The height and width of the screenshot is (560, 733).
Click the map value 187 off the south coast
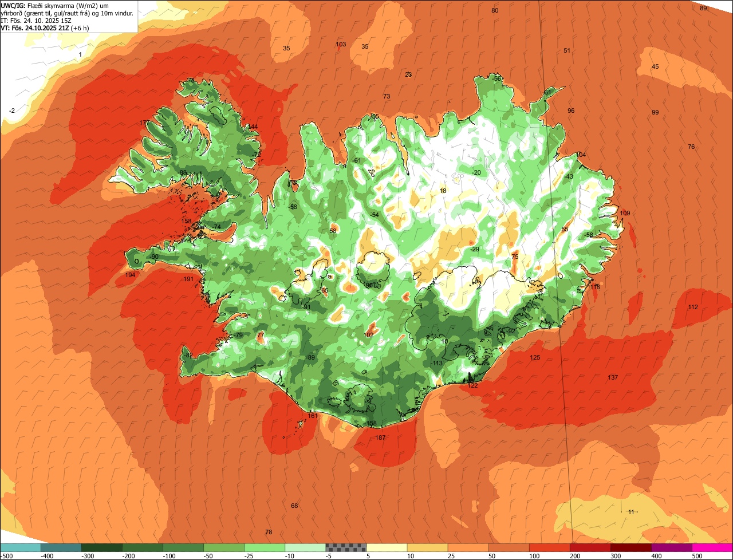coord(380,438)
